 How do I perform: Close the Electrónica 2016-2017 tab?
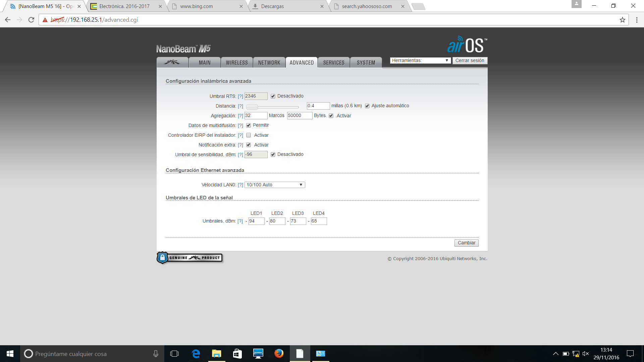click(160, 6)
